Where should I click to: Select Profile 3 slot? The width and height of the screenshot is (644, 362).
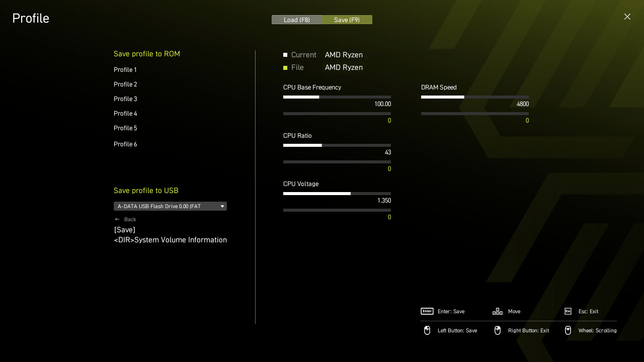point(125,99)
